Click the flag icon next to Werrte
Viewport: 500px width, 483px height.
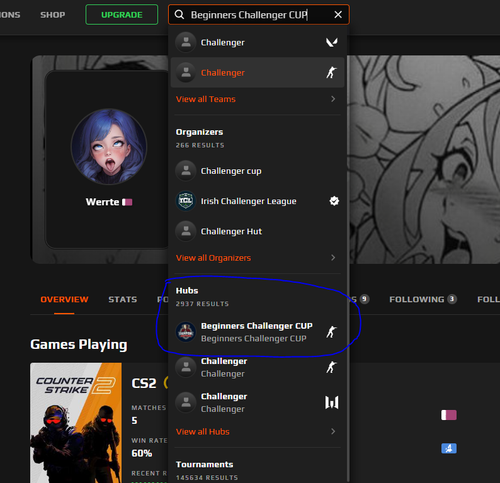pyautogui.click(x=127, y=202)
